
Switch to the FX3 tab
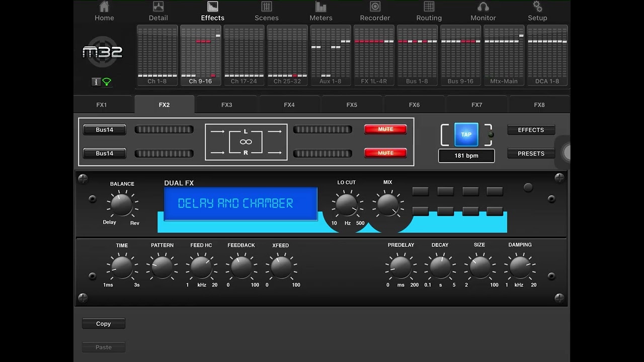click(x=227, y=105)
